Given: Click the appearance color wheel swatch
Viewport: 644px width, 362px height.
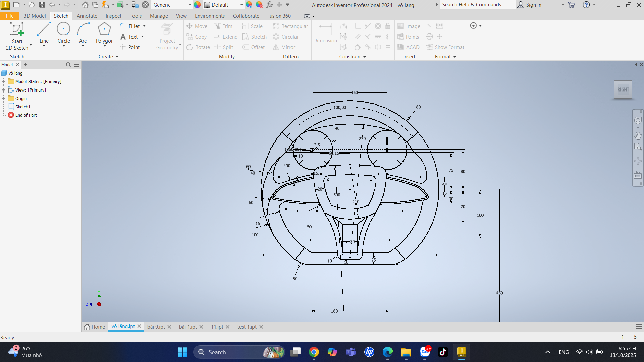Looking at the screenshot, I should [x=197, y=5].
